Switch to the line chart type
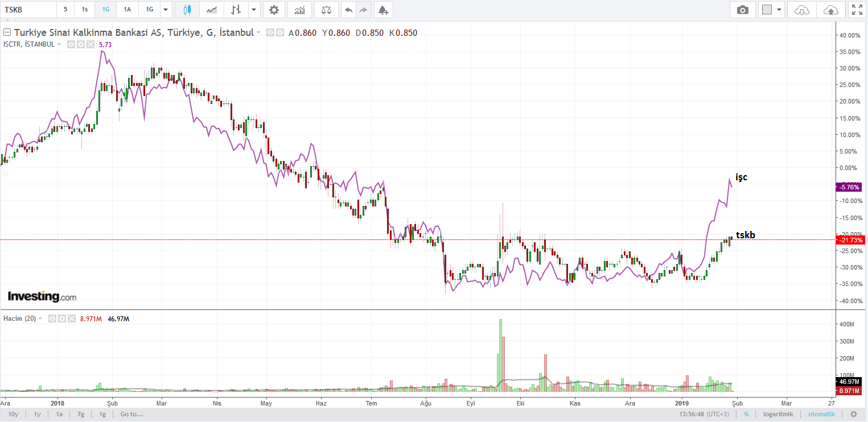 [212, 10]
